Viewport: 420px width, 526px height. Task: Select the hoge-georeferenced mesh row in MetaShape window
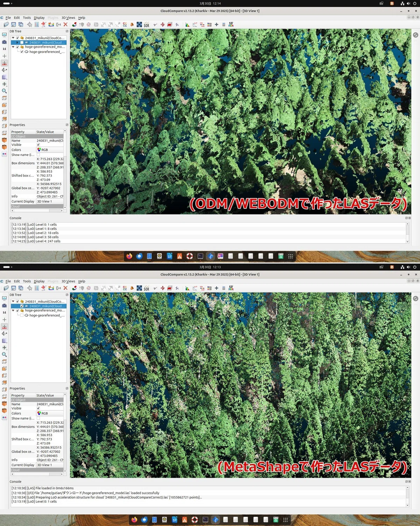click(x=38, y=315)
